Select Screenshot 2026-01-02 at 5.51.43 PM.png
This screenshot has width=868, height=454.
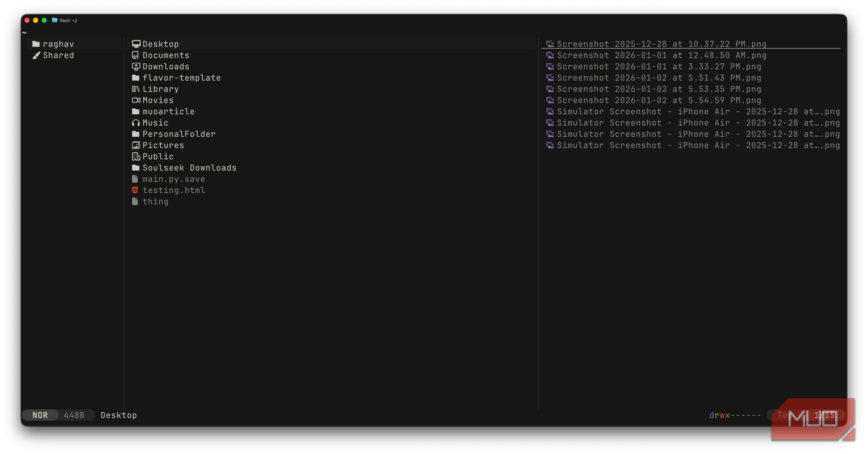[659, 78]
